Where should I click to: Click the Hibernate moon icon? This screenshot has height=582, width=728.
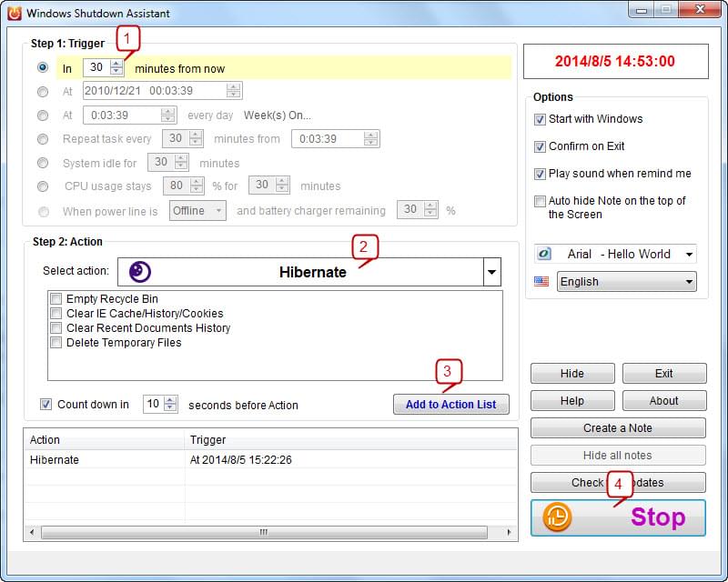coord(140,272)
